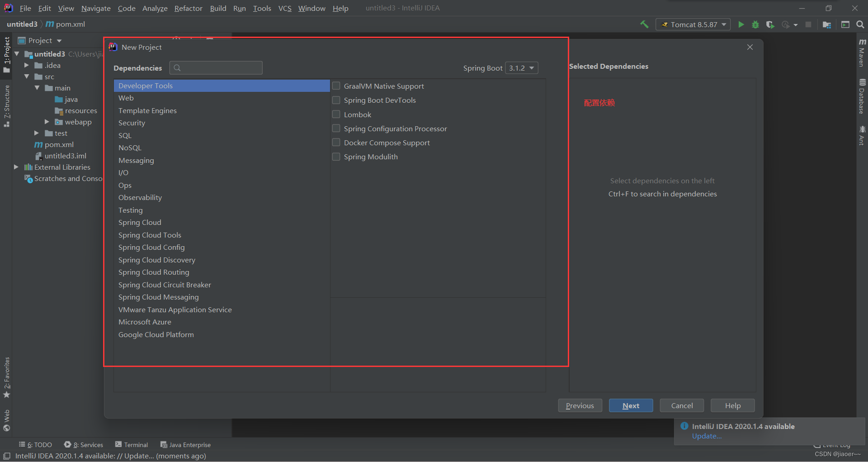Click the Build hammer icon
Viewport: 868px width, 462px height.
644,24
